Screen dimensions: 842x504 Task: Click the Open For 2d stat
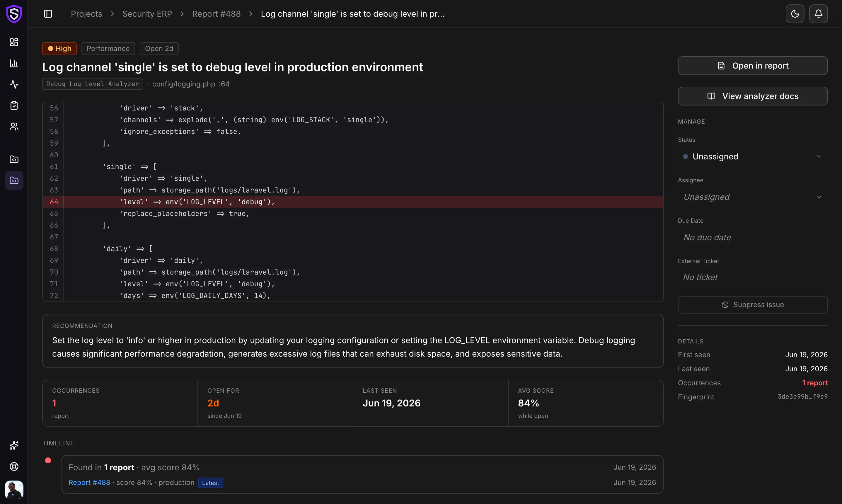(275, 403)
